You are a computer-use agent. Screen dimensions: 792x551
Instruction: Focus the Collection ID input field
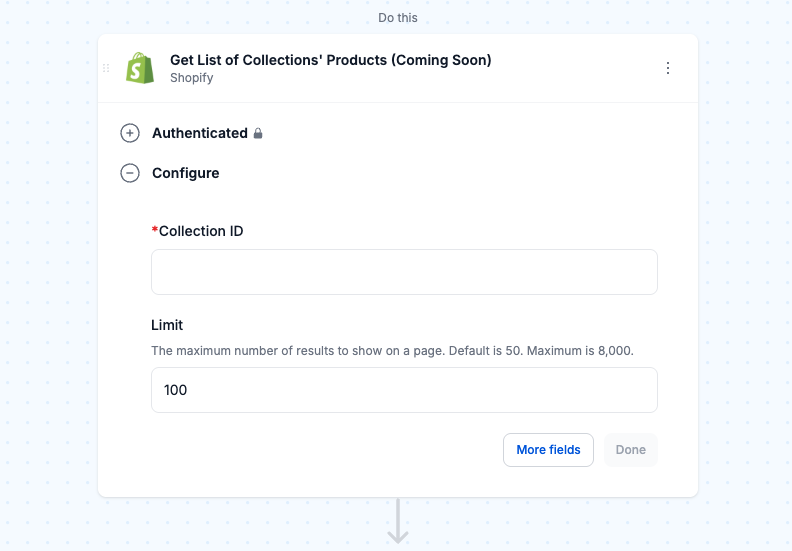(x=404, y=272)
